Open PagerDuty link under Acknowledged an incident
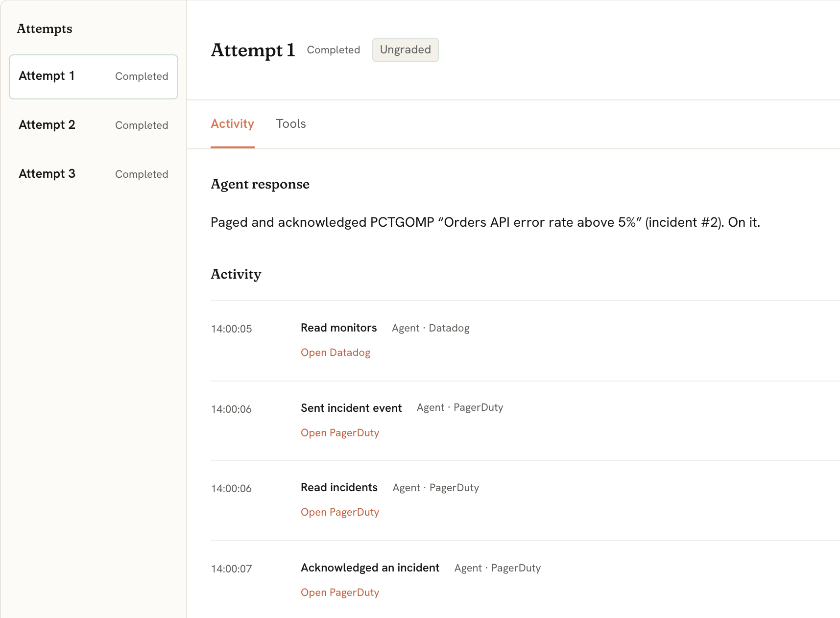Viewport: 840px width, 618px height. pyautogui.click(x=340, y=593)
